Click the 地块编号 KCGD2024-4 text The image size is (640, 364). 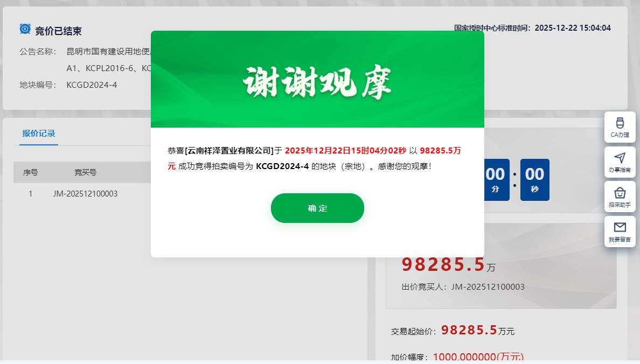pos(92,85)
